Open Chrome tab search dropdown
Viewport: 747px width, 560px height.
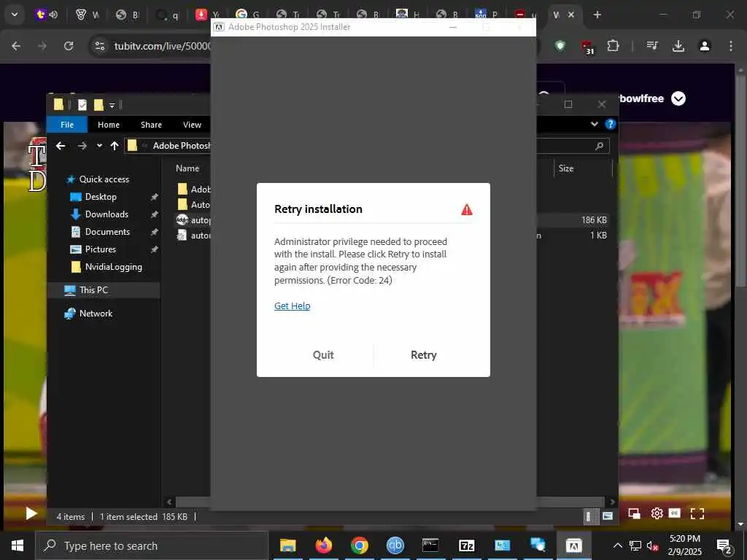[x=15, y=15]
